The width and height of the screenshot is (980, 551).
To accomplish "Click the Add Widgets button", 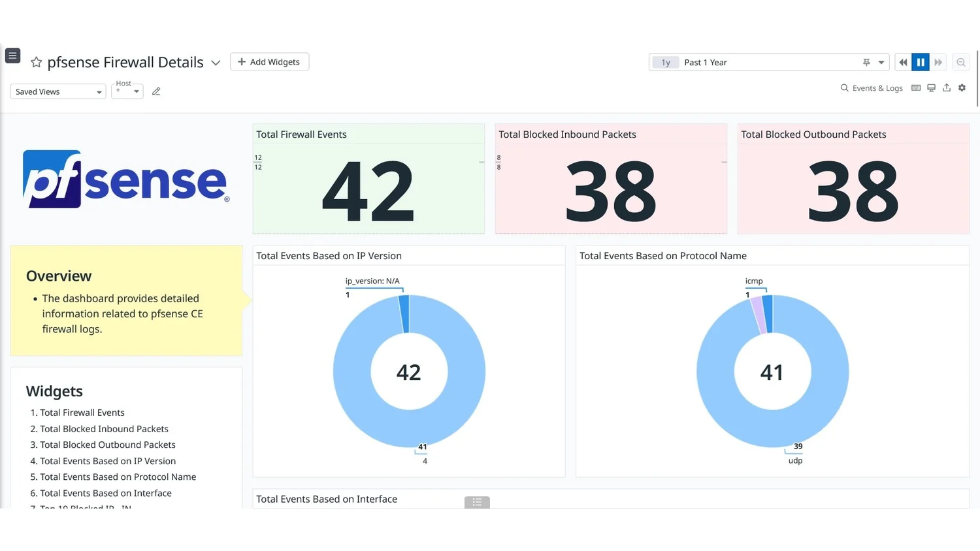I will coord(269,61).
